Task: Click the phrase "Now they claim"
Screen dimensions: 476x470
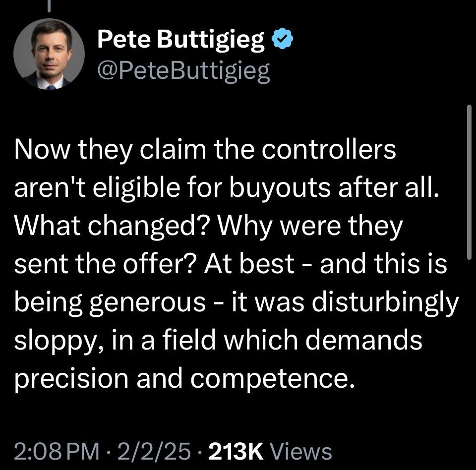Action: coord(110,150)
